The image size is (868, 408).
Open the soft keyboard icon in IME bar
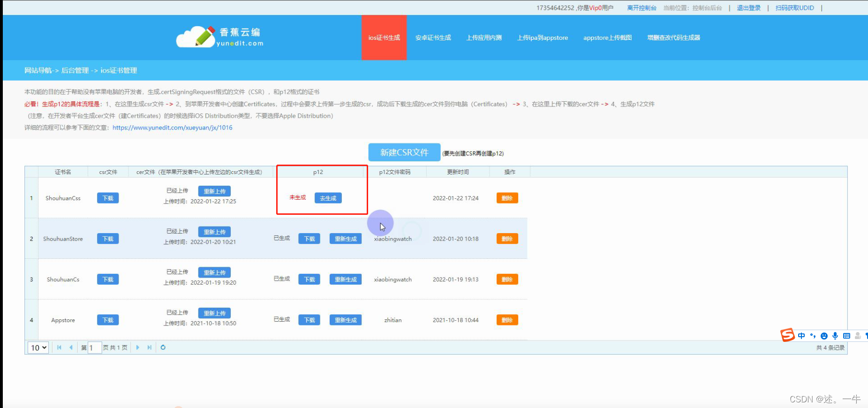(846, 336)
